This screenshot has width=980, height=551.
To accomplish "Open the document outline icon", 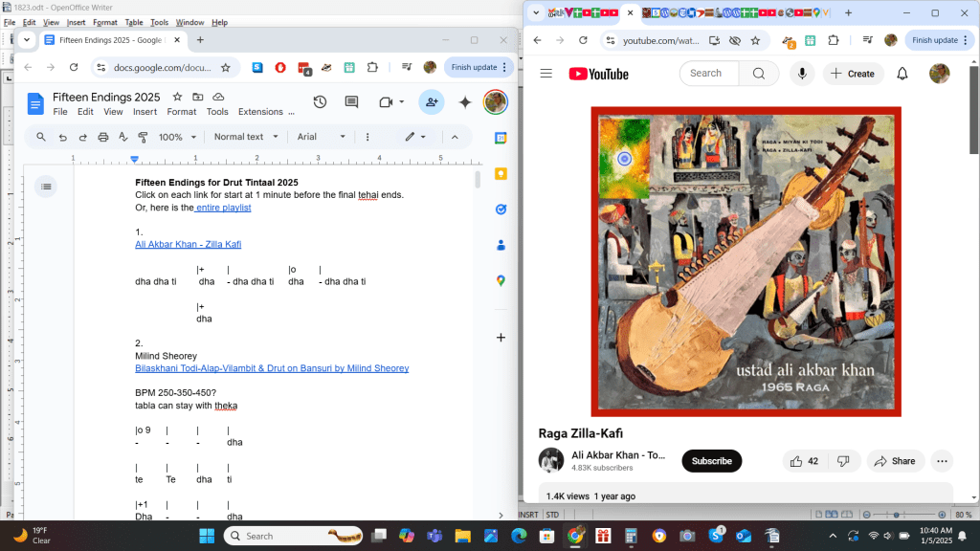I will (x=46, y=187).
